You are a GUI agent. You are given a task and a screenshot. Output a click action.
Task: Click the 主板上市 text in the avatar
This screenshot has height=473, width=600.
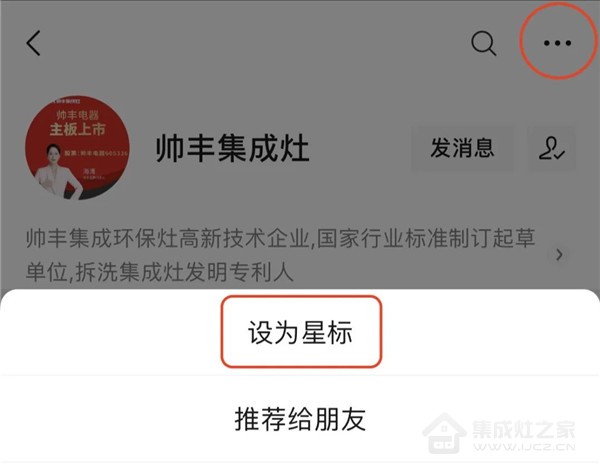78,129
